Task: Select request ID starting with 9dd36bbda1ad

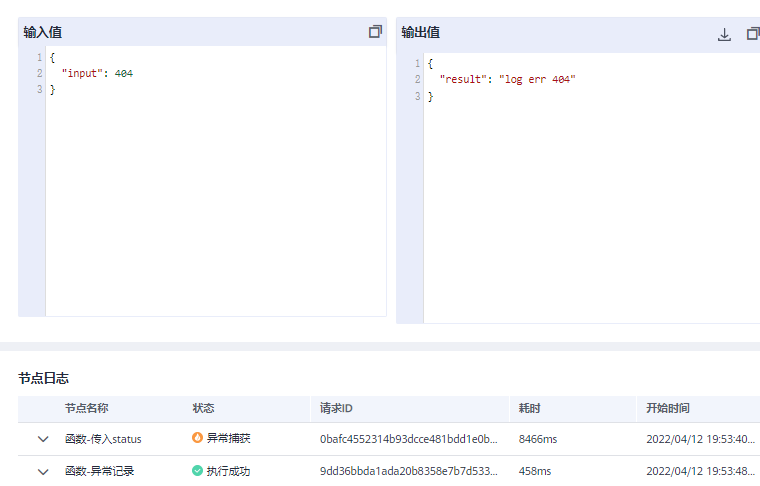Action: click(x=407, y=471)
